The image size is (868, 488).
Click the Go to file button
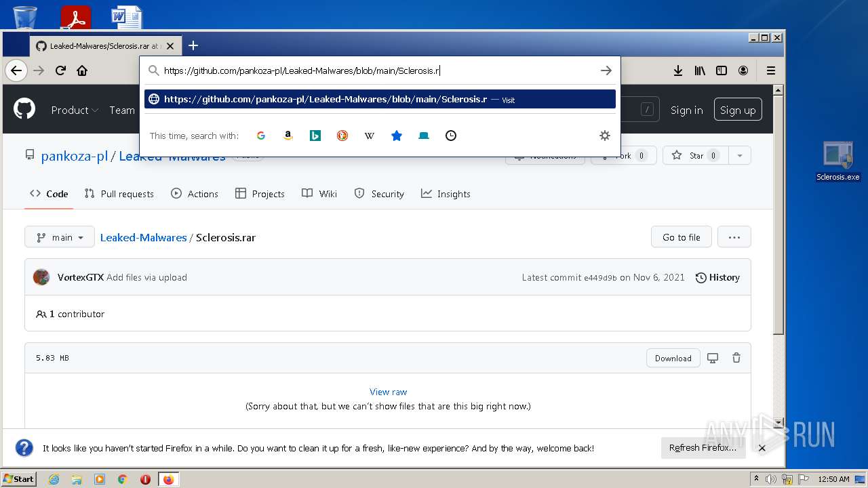(682, 237)
